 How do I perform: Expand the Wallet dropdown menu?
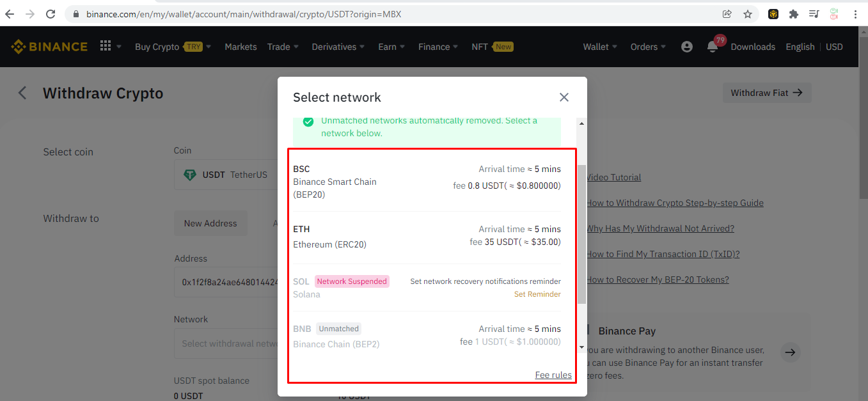point(600,47)
